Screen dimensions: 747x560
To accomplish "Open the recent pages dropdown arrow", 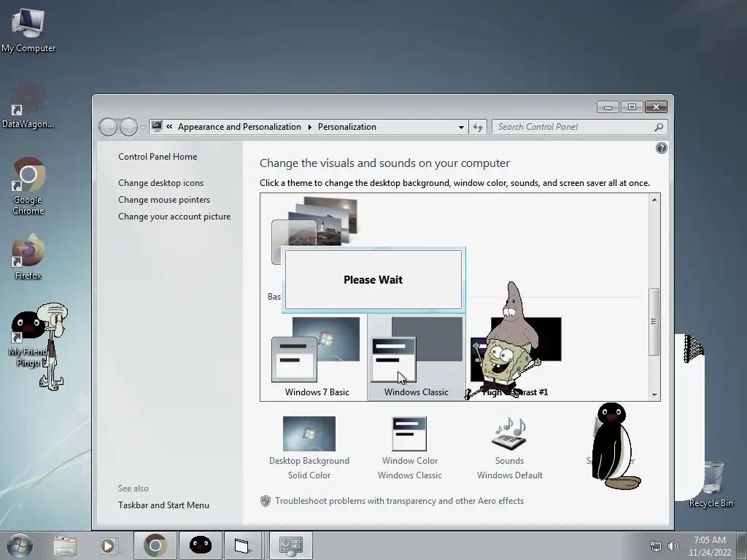I will (143, 128).
